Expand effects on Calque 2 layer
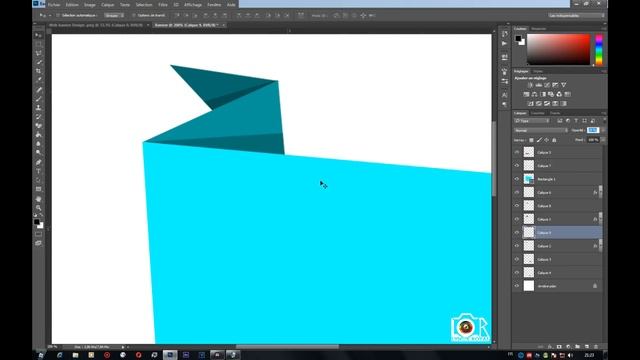Image resolution: width=640 pixels, height=360 pixels. point(600,246)
